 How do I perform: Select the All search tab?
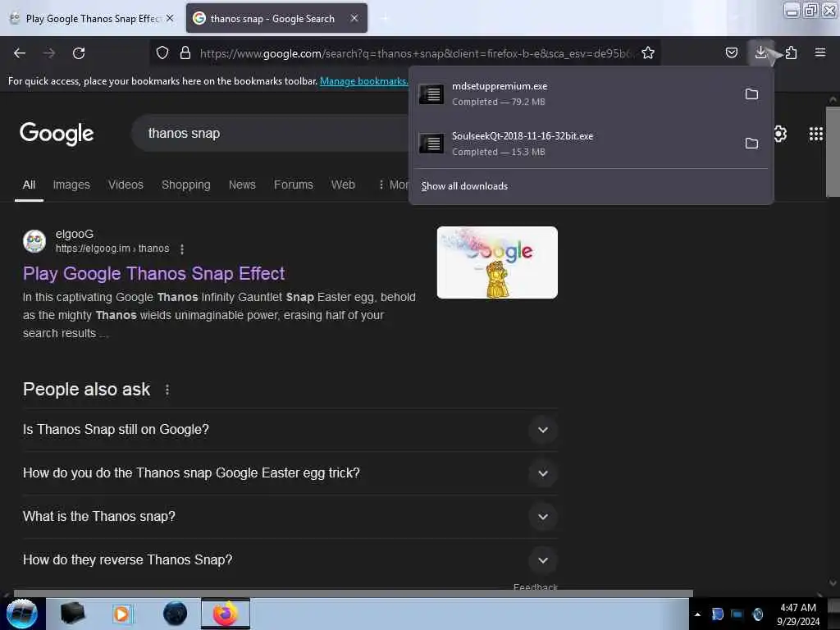pyautogui.click(x=29, y=185)
